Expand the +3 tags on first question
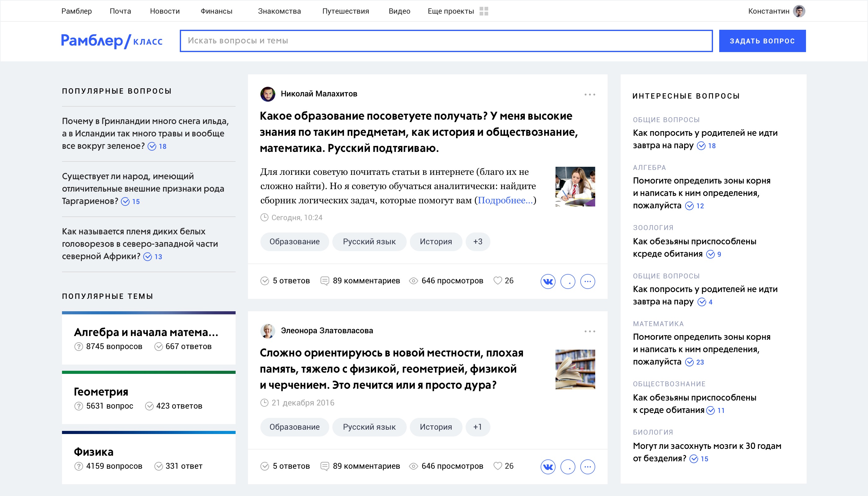Viewport: 868px width, 496px height. pos(478,241)
